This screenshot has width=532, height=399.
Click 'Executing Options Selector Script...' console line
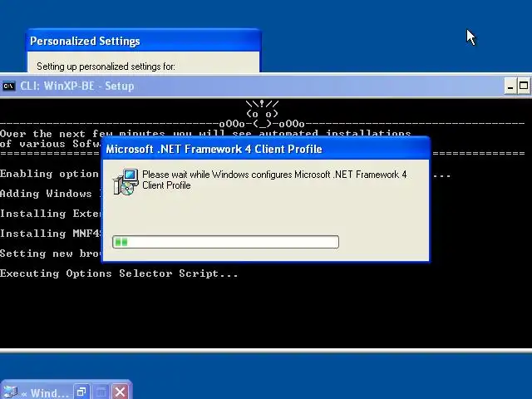(x=119, y=273)
